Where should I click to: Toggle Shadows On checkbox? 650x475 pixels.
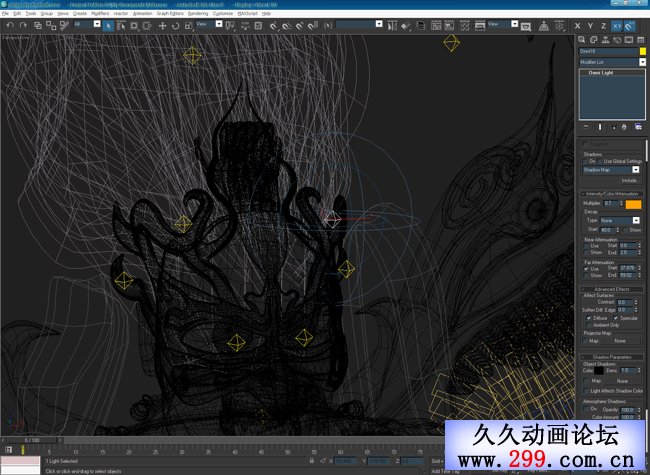(x=586, y=161)
